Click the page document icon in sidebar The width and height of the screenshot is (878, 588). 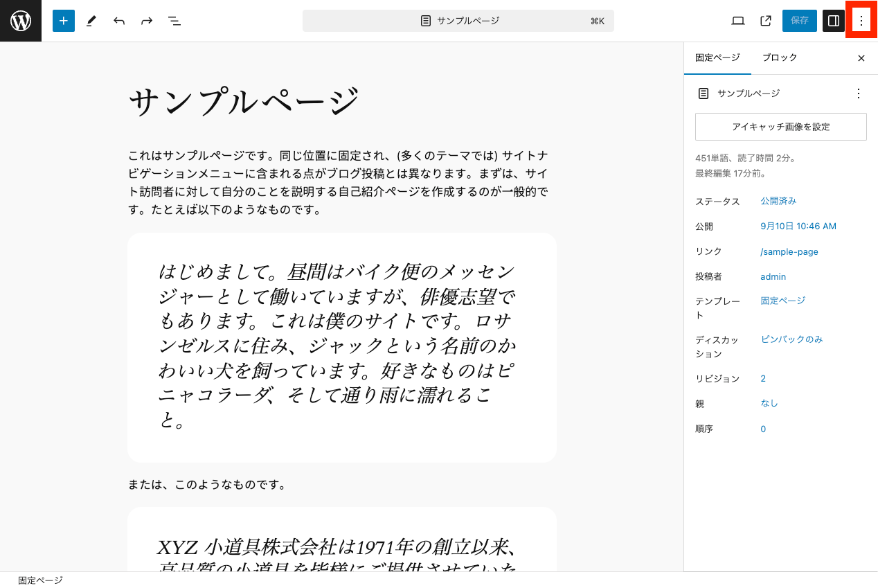pos(704,93)
